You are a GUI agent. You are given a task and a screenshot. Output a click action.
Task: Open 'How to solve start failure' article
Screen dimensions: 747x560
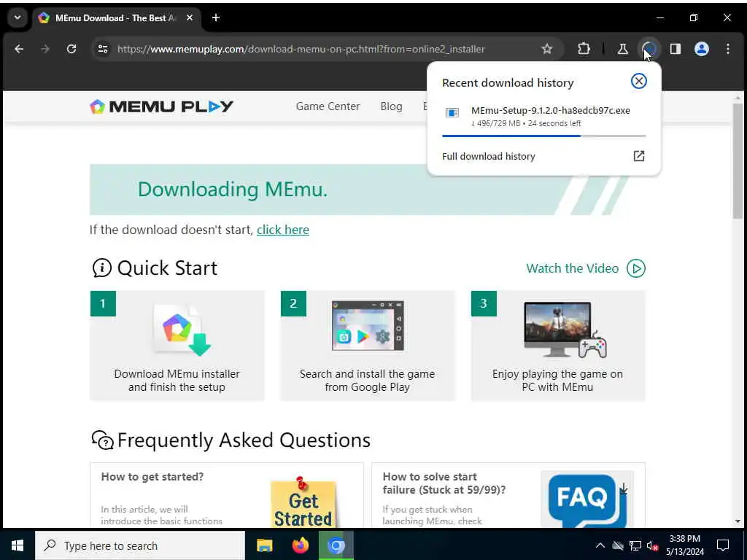pos(444,483)
